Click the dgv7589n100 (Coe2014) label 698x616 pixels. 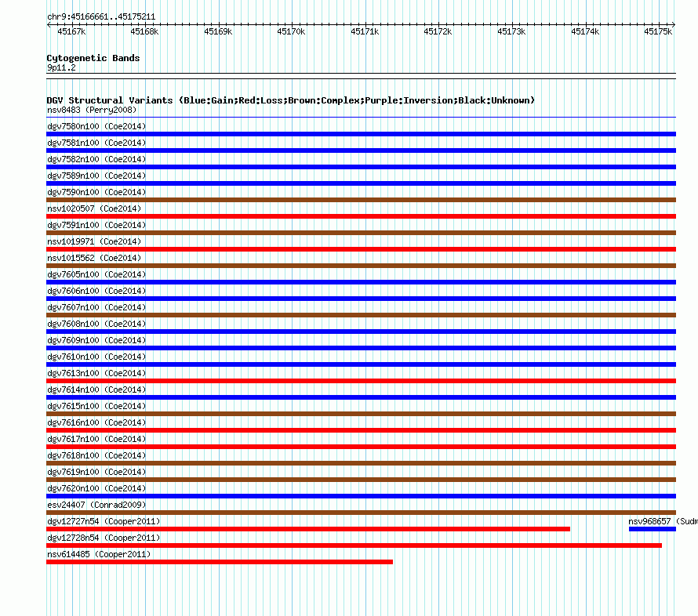(x=96, y=176)
